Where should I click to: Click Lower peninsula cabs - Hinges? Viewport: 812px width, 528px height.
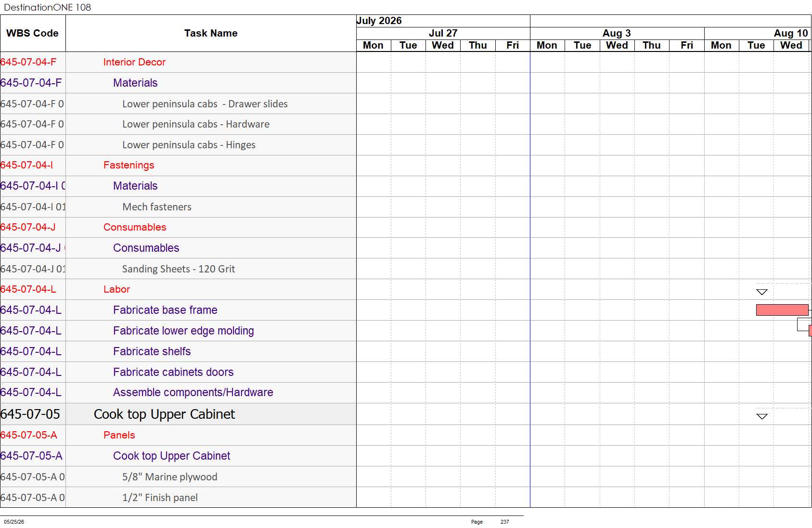189,145
